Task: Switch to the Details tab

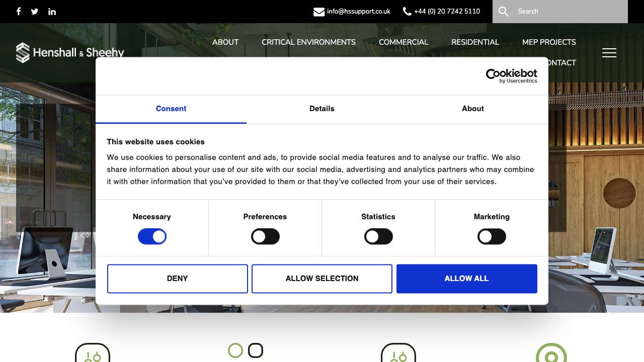Action: (x=322, y=109)
